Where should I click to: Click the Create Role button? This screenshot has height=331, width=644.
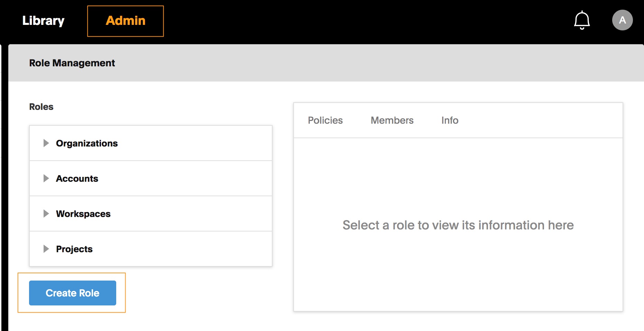tap(73, 293)
